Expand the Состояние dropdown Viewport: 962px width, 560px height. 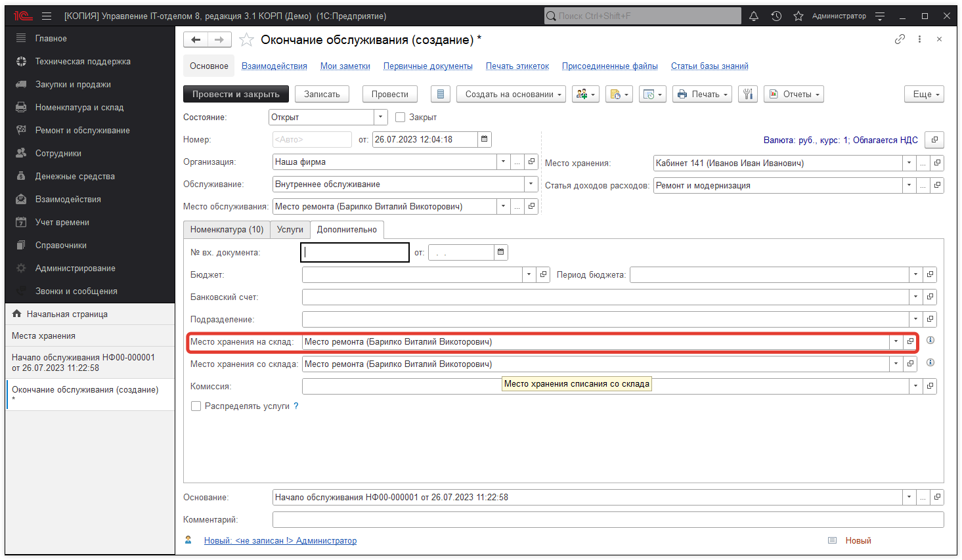click(381, 118)
